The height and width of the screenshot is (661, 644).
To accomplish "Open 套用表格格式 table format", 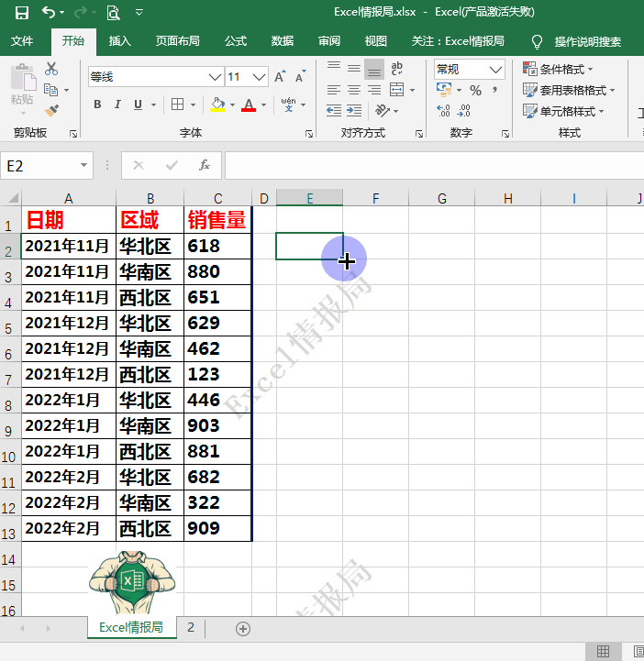I will pyautogui.click(x=568, y=90).
